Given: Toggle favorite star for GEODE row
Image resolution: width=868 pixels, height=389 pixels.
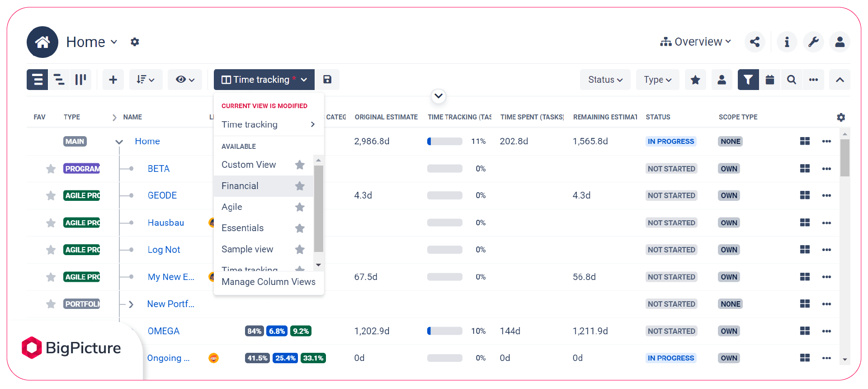Looking at the screenshot, I should [x=51, y=195].
